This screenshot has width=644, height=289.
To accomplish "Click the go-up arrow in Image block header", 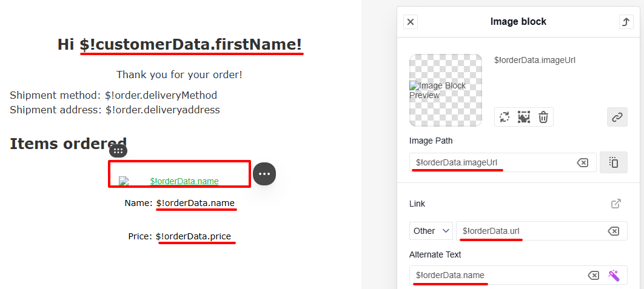I will tap(626, 22).
